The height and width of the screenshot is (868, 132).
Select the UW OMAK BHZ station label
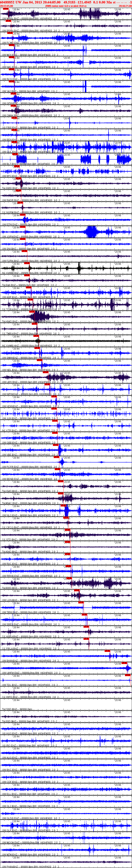(x=31, y=116)
